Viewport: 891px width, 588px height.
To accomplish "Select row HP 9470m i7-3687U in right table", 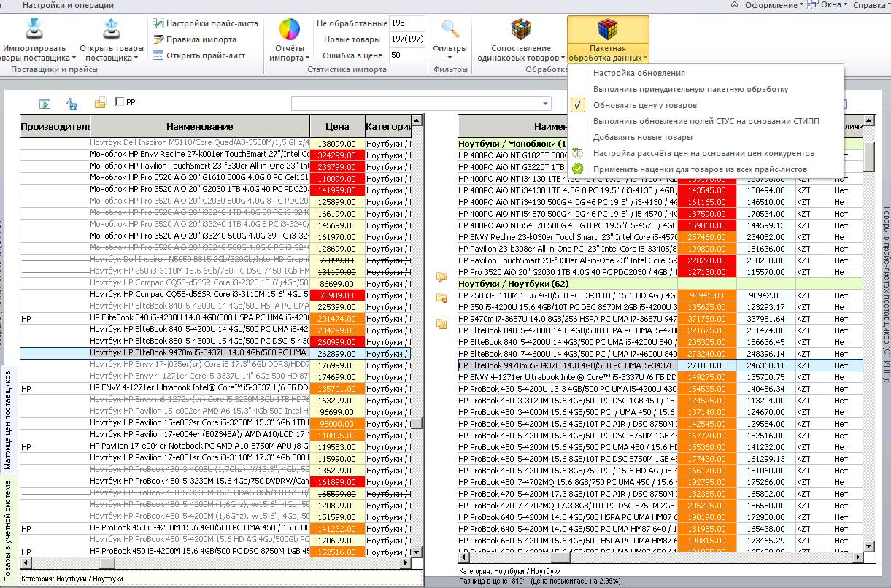I will [x=660, y=319].
